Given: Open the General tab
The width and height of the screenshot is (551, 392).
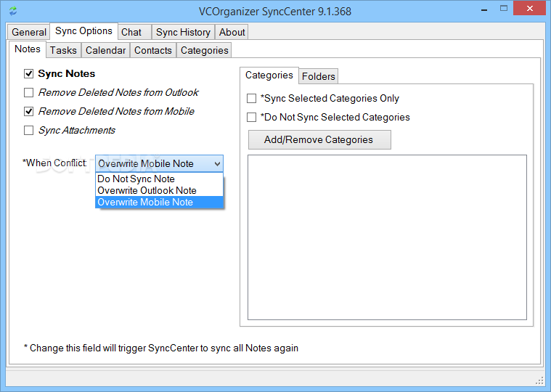Looking at the screenshot, I should pyautogui.click(x=29, y=32).
